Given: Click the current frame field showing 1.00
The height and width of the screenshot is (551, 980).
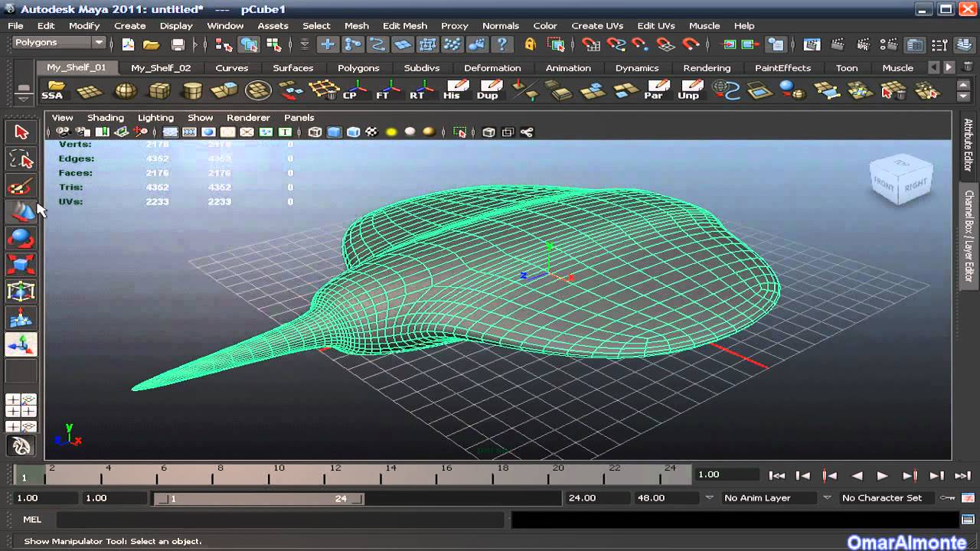Looking at the screenshot, I should point(727,474).
